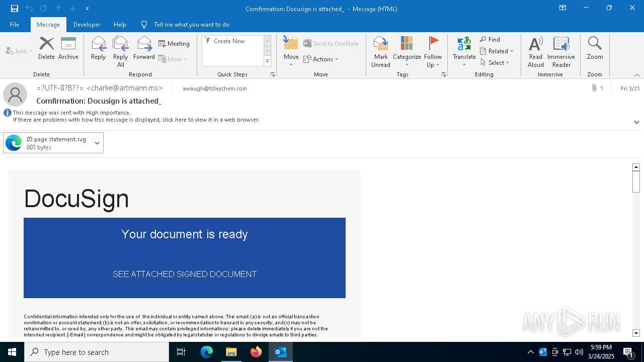The height and width of the screenshot is (362, 644).
Task: Click the view in a web browser info bar
Action: 136,120
